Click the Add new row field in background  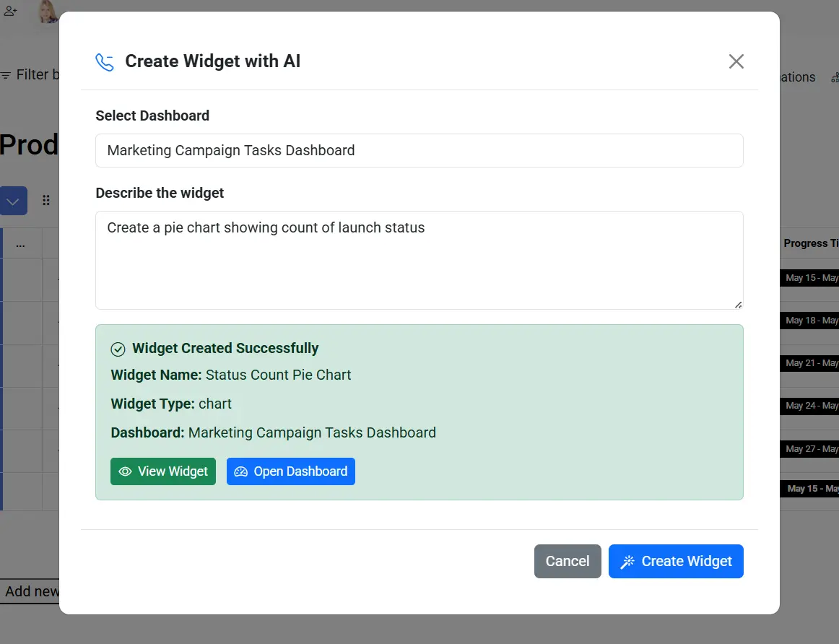(30, 591)
